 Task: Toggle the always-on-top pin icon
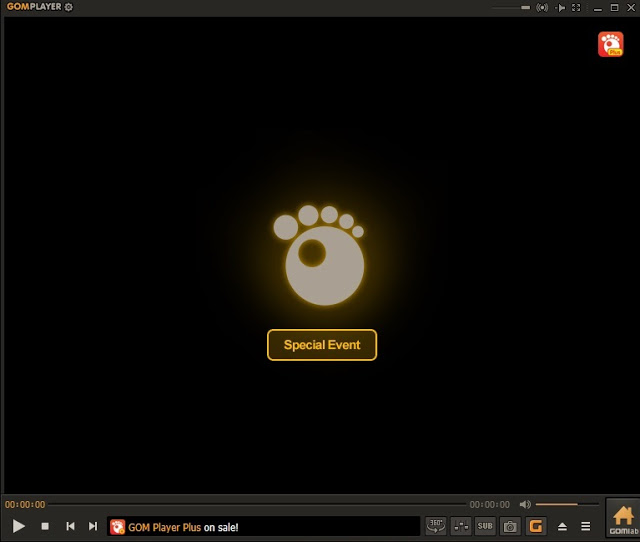tap(560, 7)
